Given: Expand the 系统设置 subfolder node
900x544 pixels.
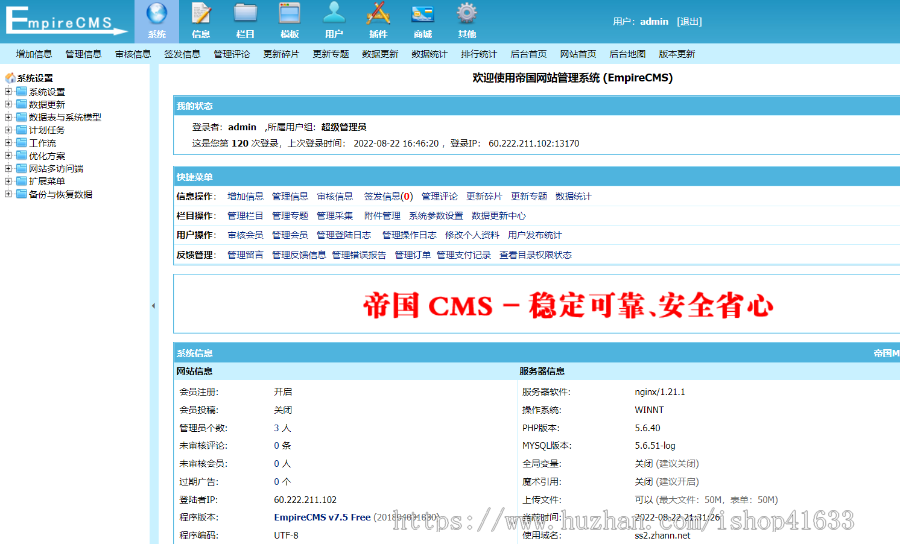Looking at the screenshot, I should (8, 91).
